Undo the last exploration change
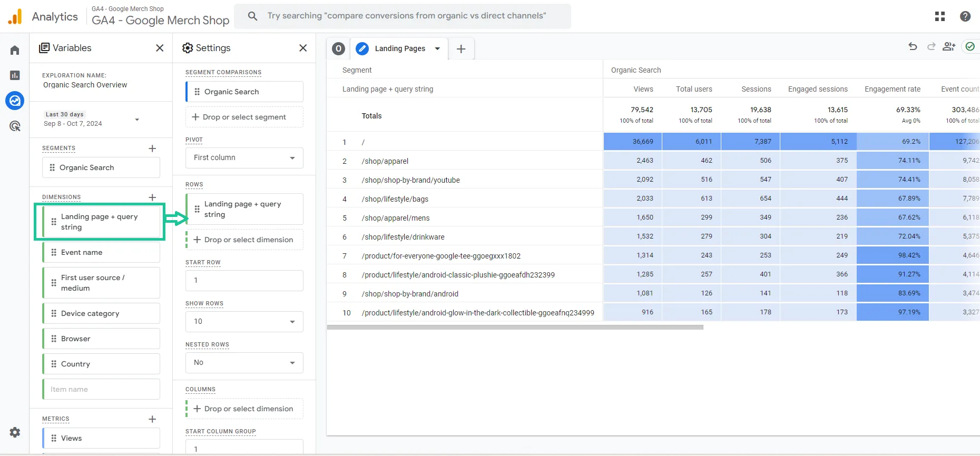The width and height of the screenshot is (980, 456). click(913, 47)
